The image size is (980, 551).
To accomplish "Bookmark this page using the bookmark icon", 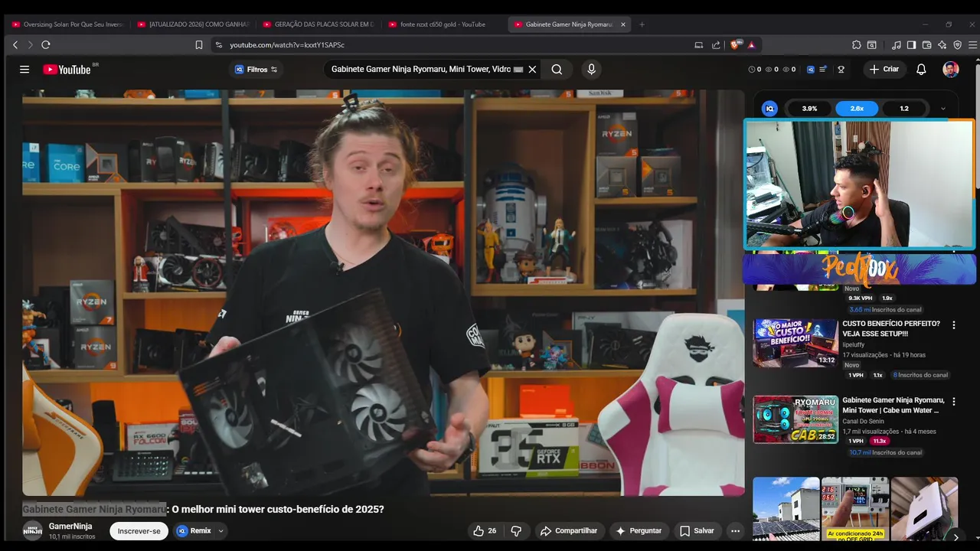I will pyautogui.click(x=199, y=45).
